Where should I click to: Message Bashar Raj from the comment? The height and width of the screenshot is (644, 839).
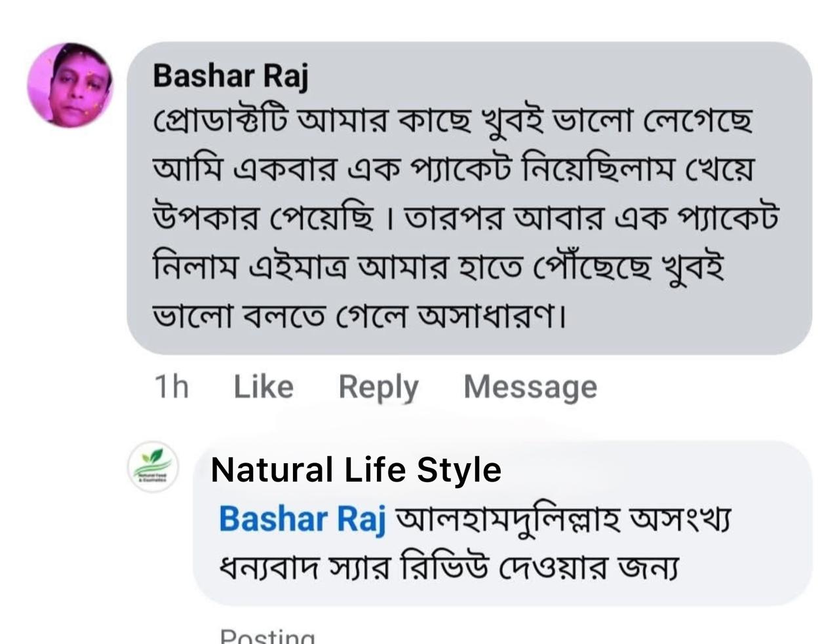pyautogui.click(x=530, y=387)
